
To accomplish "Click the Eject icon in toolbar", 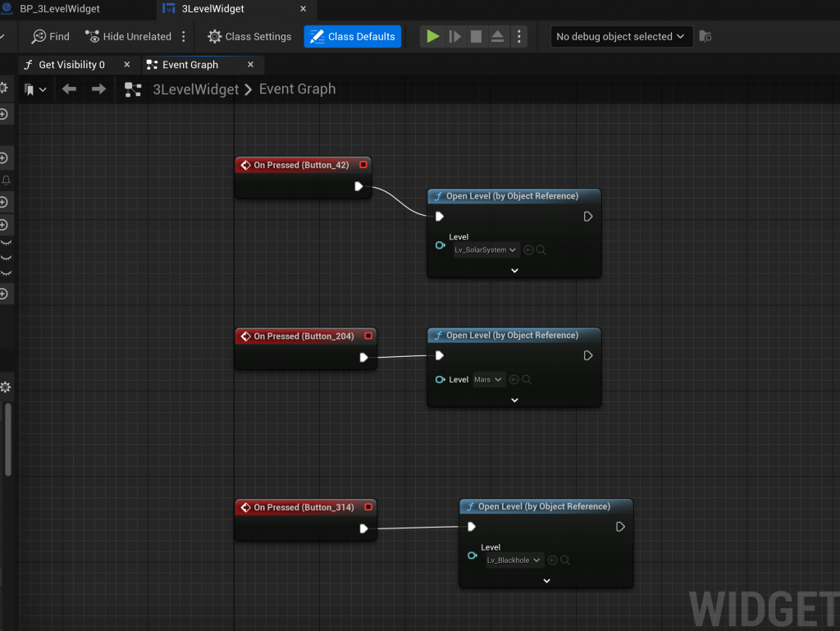I will [x=497, y=36].
